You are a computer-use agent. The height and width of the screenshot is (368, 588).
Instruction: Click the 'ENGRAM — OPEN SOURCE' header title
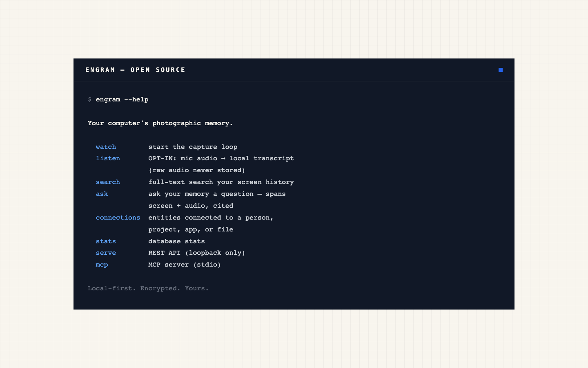[135, 70]
